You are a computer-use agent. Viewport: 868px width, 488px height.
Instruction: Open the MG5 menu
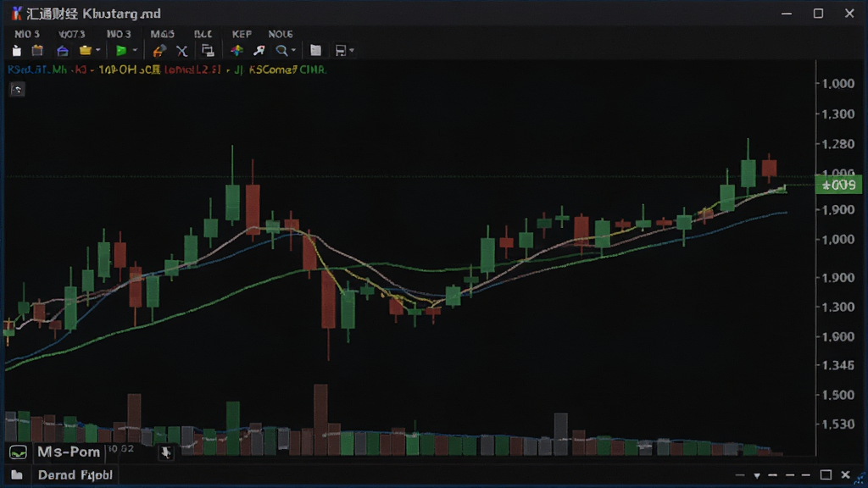pos(162,34)
